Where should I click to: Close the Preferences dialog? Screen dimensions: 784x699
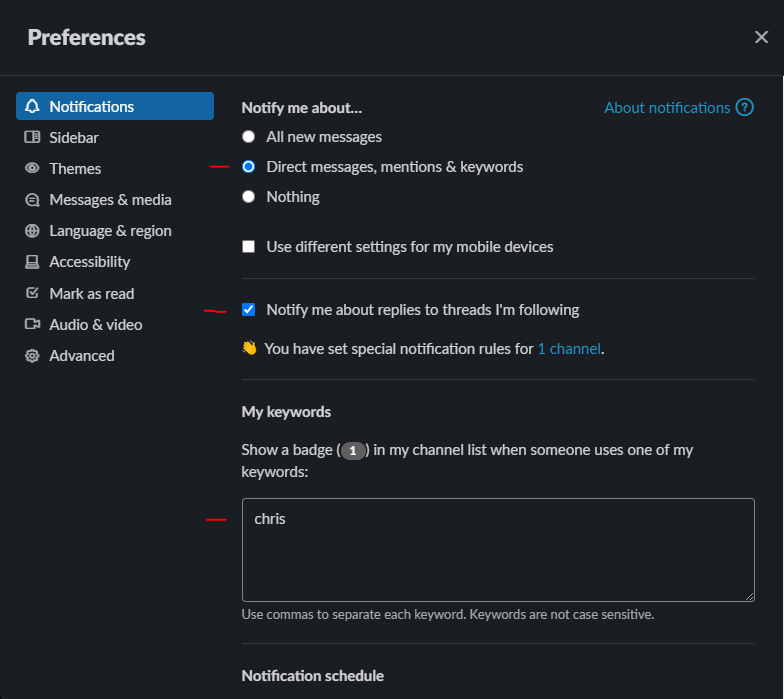pyautogui.click(x=761, y=37)
